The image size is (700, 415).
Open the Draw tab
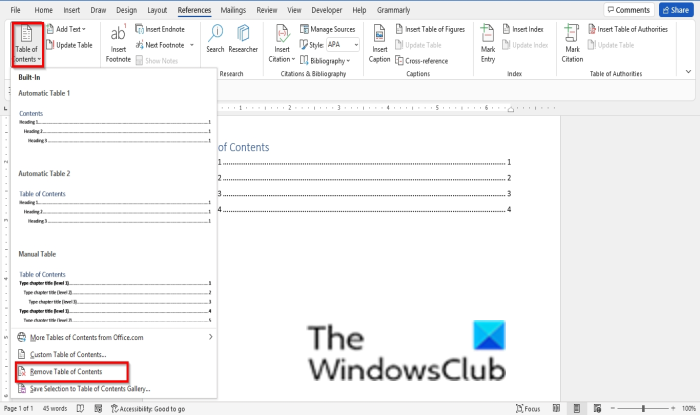coord(98,10)
